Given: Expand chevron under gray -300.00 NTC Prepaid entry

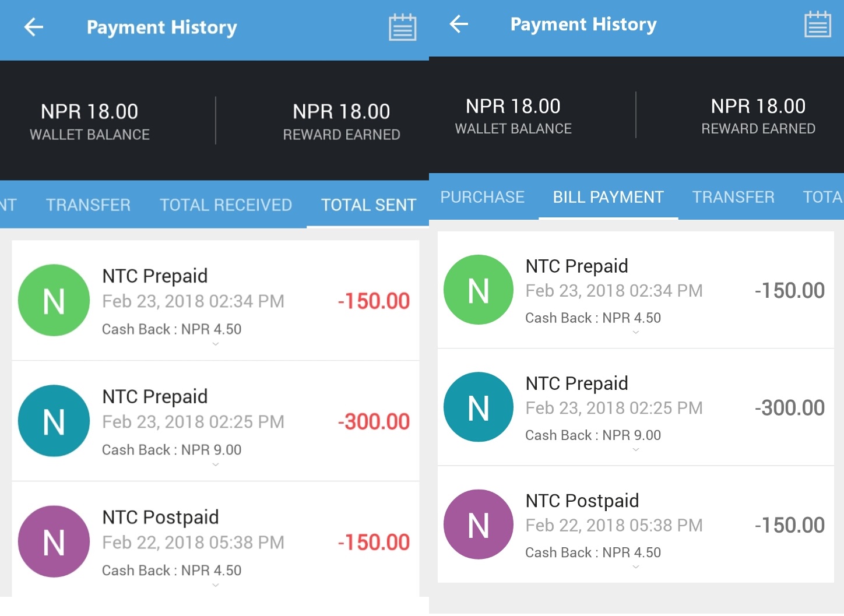Looking at the screenshot, I should coord(636,449).
